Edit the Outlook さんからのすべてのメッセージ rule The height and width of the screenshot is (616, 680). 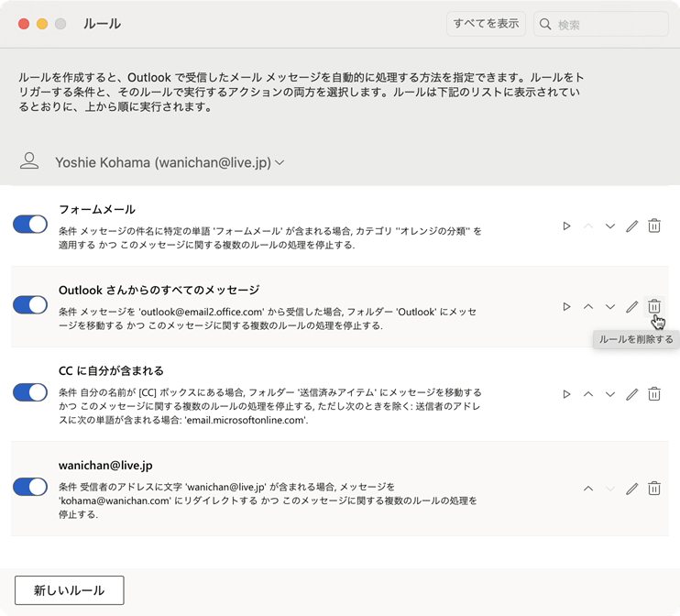[x=631, y=306]
